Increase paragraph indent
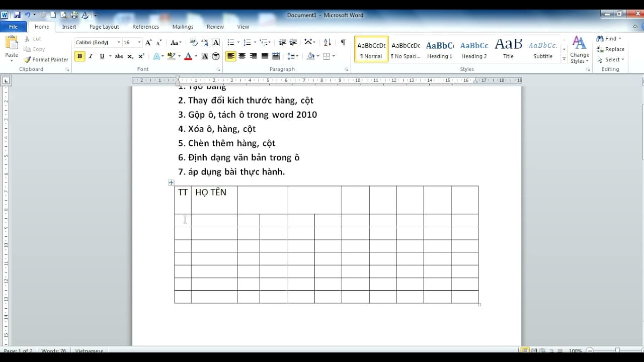The height and width of the screenshot is (362, 644). click(293, 43)
